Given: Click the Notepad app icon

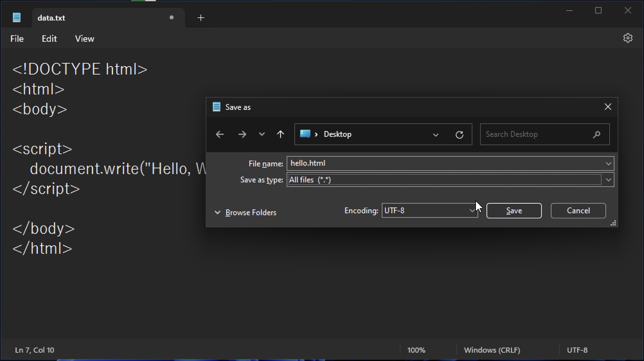Looking at the screenshot, I should (16, 17).
